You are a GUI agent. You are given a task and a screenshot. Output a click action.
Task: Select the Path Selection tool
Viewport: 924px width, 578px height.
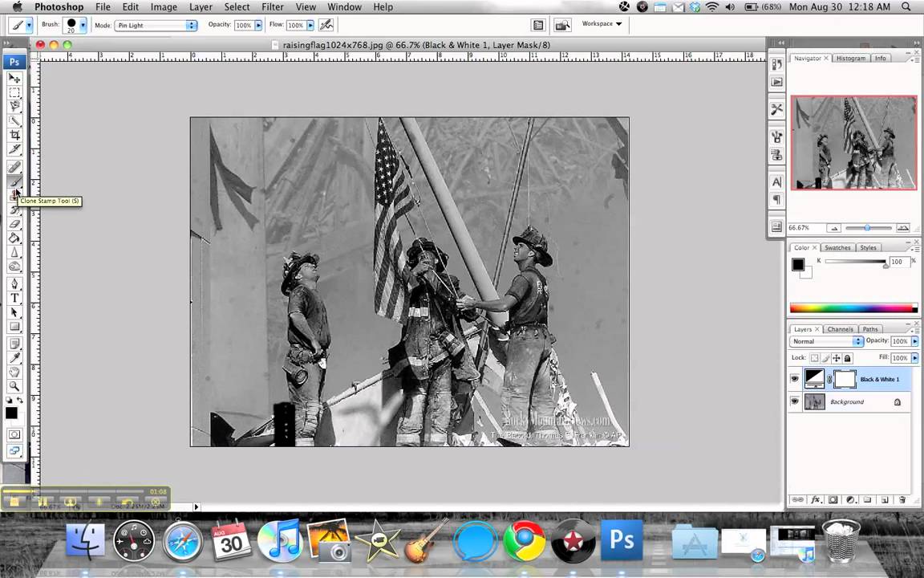click(x=14, y=312)
